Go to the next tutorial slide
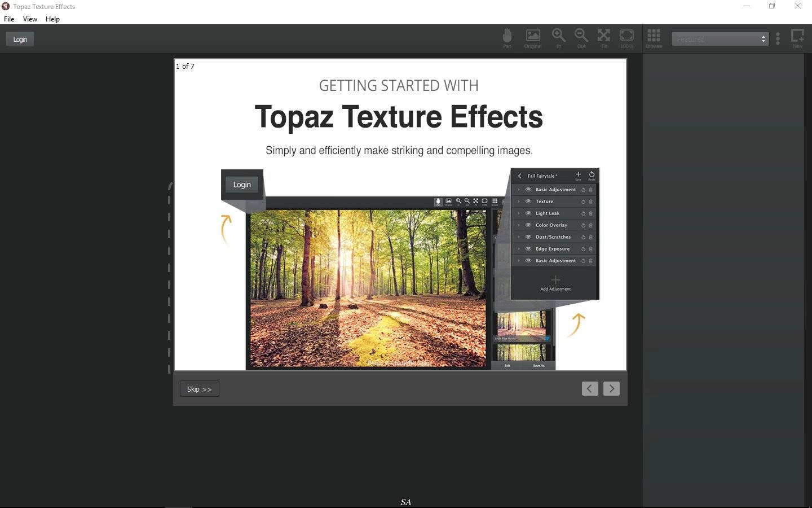Viewport: 812px width, 508px height. pyautogui.click(x=611, y=388)
